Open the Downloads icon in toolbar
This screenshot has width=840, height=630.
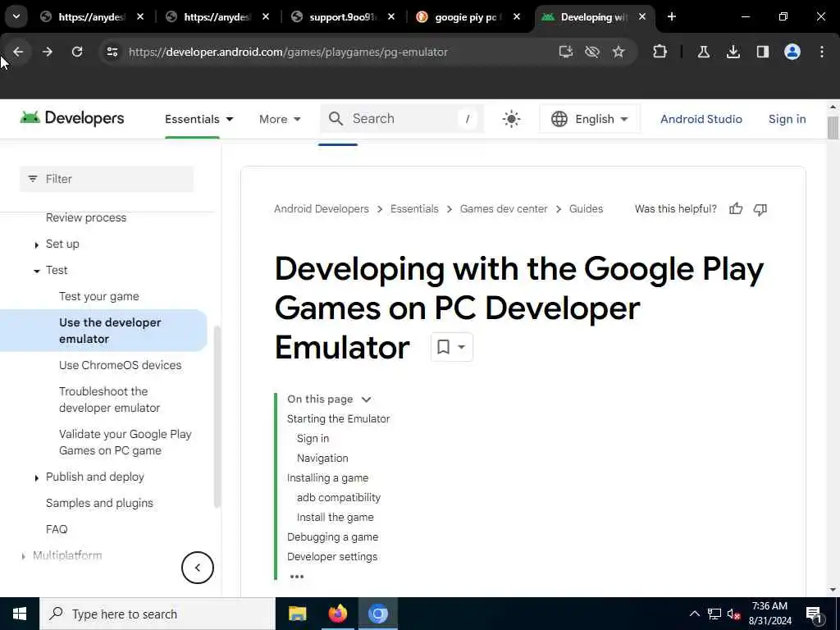click(x=733, y=52)
